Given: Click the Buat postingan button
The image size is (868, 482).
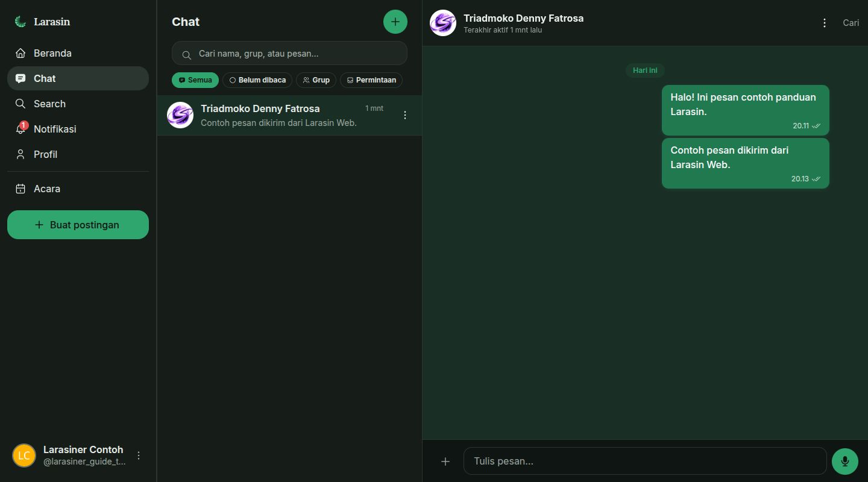Looking at the screenshot, I should 78,225.
